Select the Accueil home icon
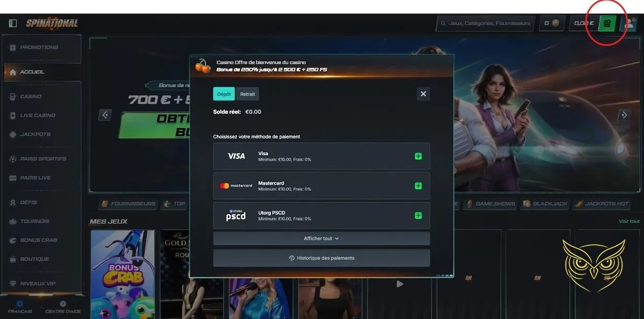Image resolution: width=644 pixels, height=319 pixels. [12, 71]
